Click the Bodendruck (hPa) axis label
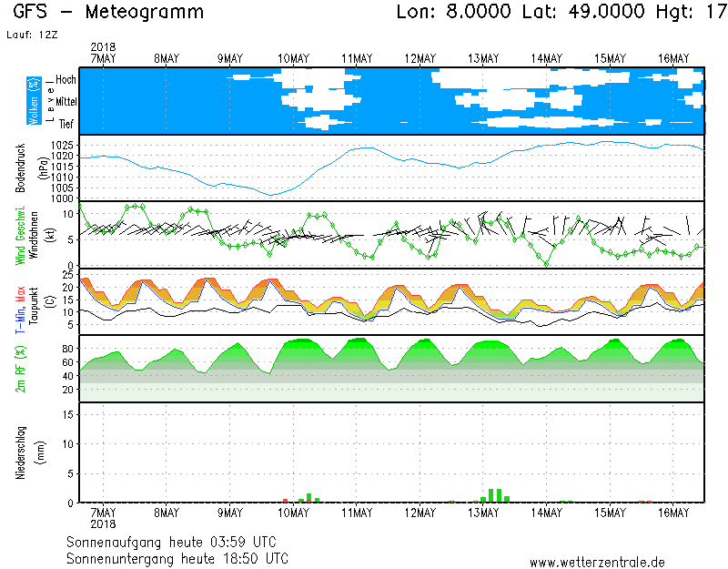The height and width of the screenshot is (569, 728). [x=29, y=168]
